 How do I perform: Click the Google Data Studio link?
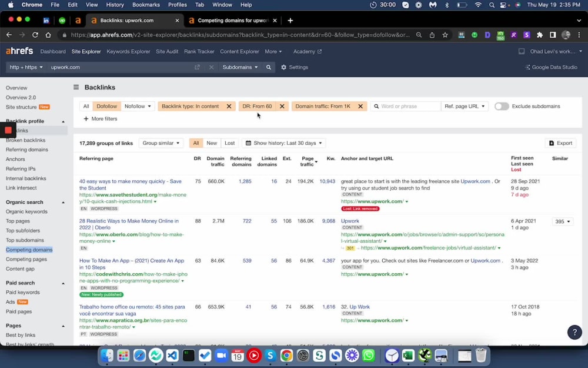(552, 67)
